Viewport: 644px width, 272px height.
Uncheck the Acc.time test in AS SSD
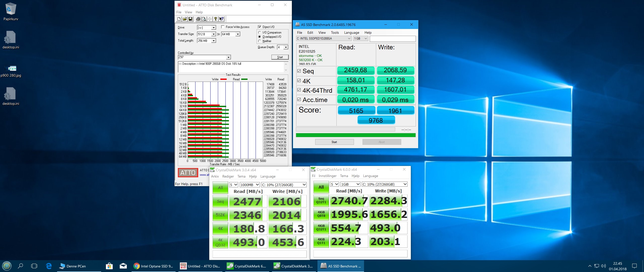299,99
